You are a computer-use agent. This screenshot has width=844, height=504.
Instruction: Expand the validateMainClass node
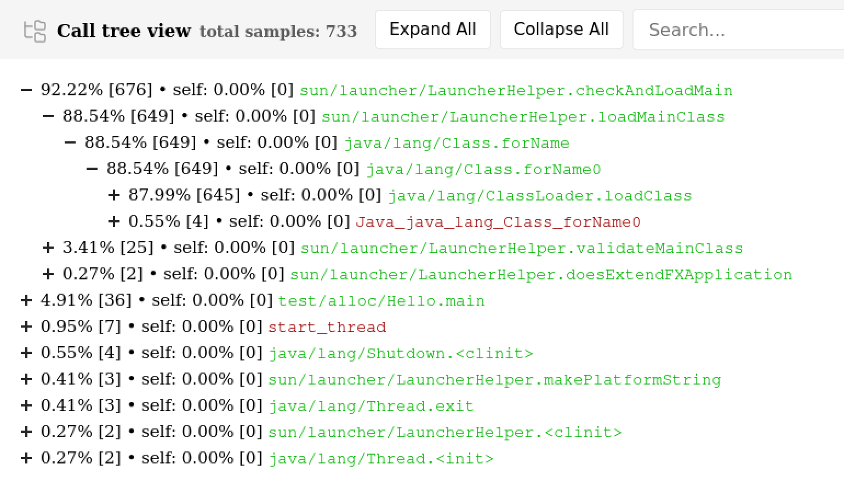(48, 248)
